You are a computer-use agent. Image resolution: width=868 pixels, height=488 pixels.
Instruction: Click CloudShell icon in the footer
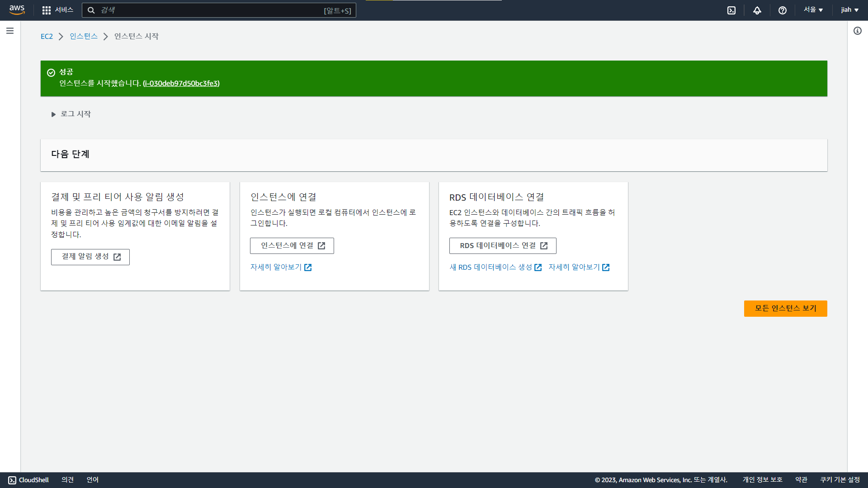[x=12, y=480]
